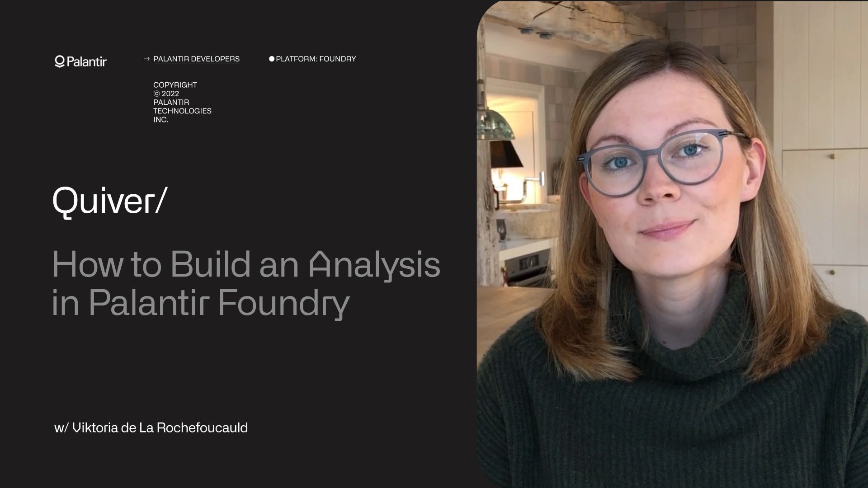Navigate to Palantir Developers section

[x=196, y=58]
